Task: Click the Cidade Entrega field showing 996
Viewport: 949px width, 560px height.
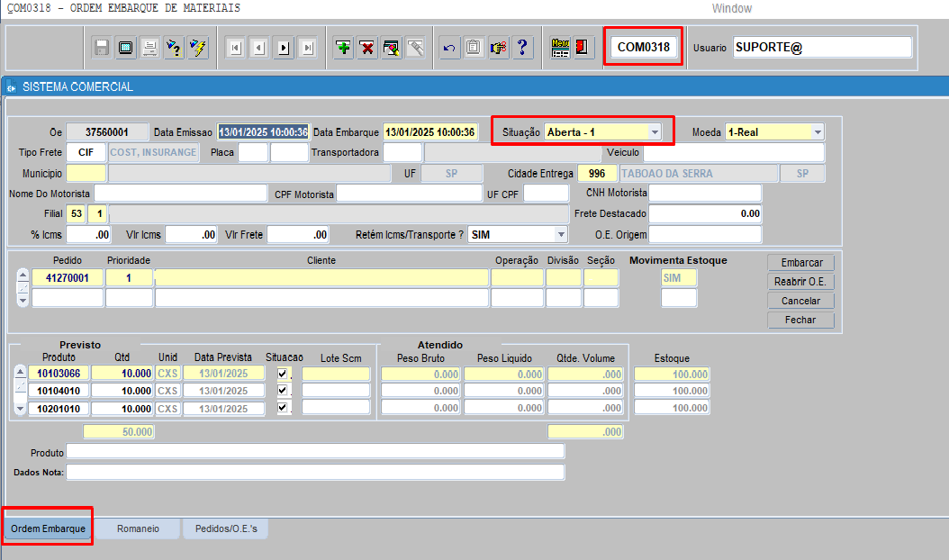Action: pos(597,174)
